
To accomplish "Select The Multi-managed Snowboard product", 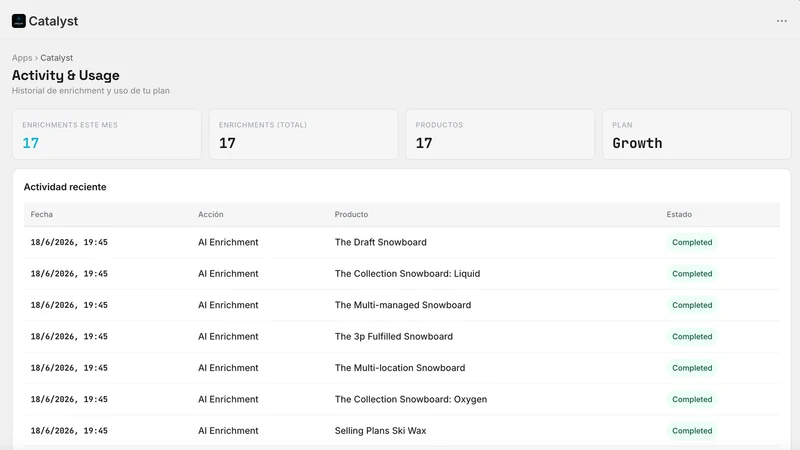I will pos(403,305).
